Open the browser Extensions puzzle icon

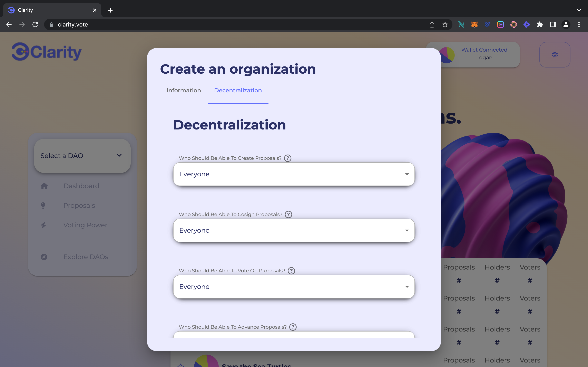click(540, 24)
